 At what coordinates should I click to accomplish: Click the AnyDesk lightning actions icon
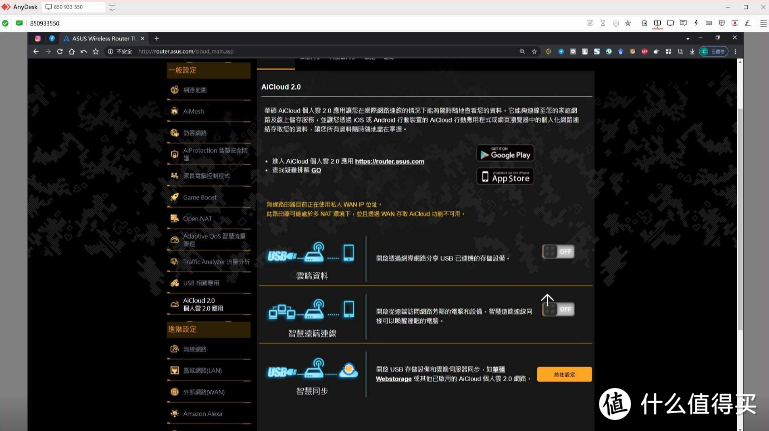click(x=696, y=23)
